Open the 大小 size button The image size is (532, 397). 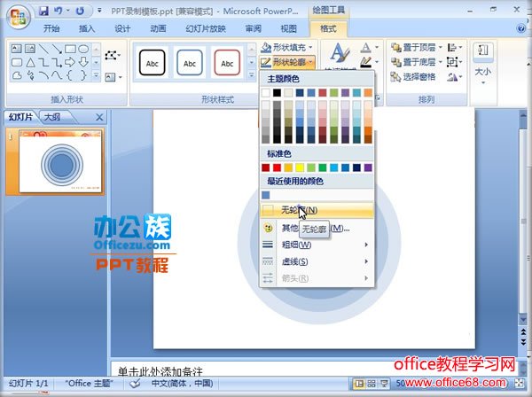tap(483, 65)
